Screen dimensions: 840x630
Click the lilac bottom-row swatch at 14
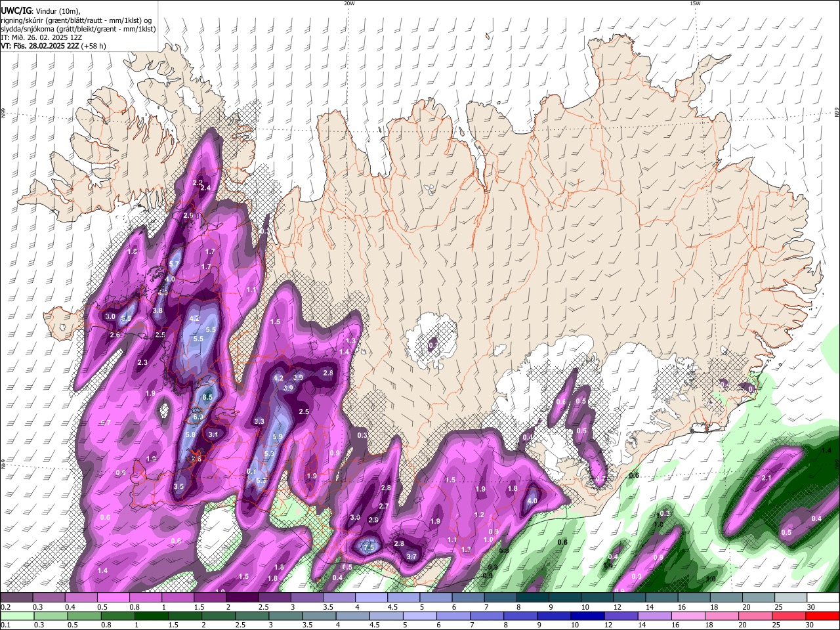(x=656, y=616)
